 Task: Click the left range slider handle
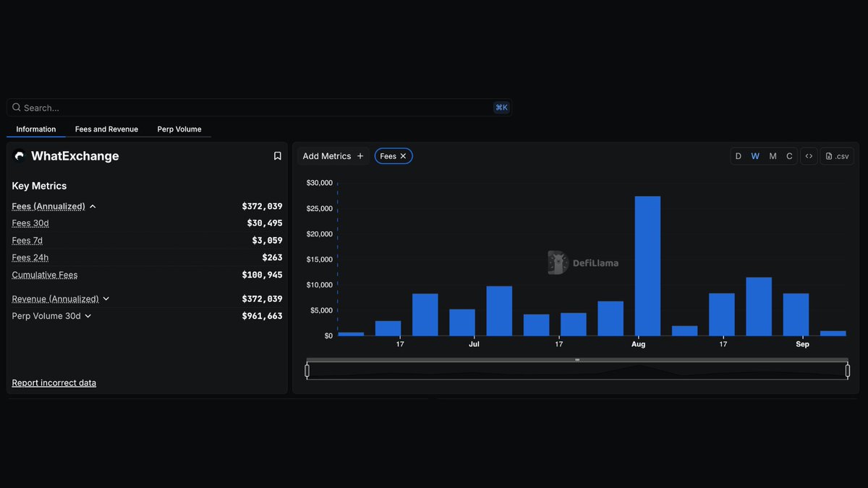click(x=307, y=371)
